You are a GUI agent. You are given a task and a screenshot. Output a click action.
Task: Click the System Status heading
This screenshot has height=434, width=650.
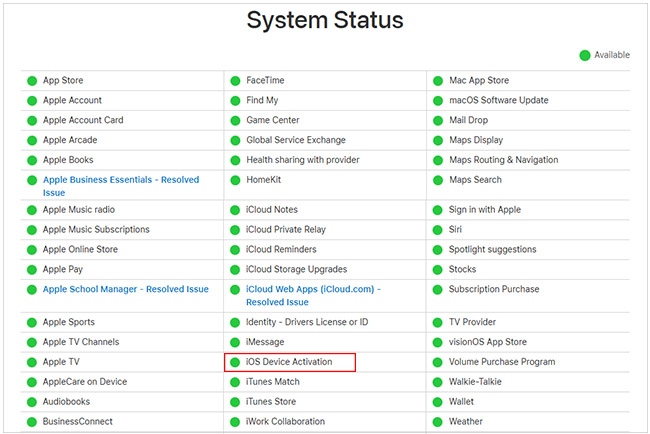point(325,20)
